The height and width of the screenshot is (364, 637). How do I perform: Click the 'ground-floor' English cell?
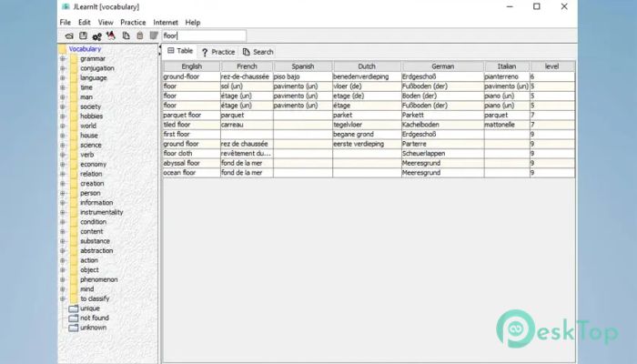click(x=192, y=76)
